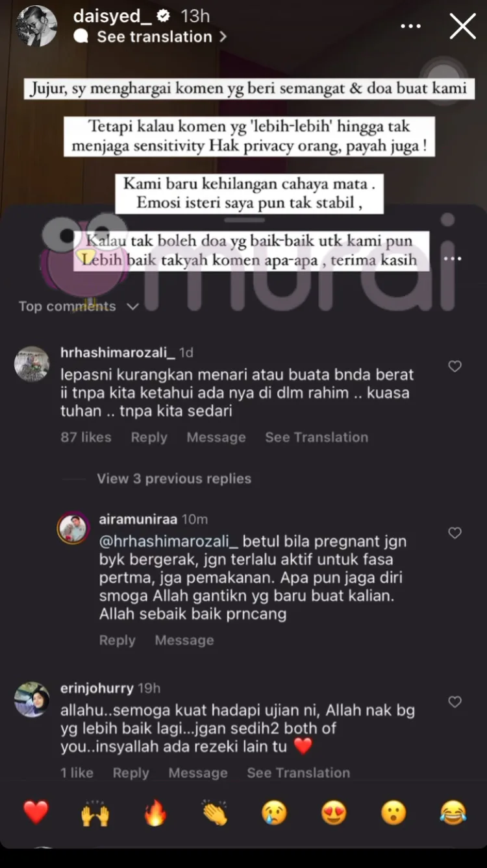Send fire emoji reaction

pos(155,812)
